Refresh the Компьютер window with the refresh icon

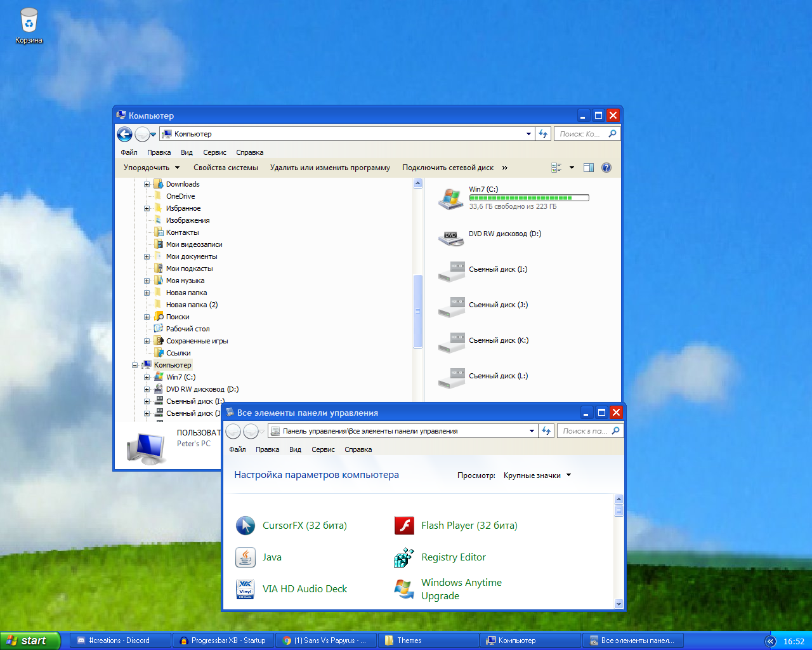(x=543, y=134)
